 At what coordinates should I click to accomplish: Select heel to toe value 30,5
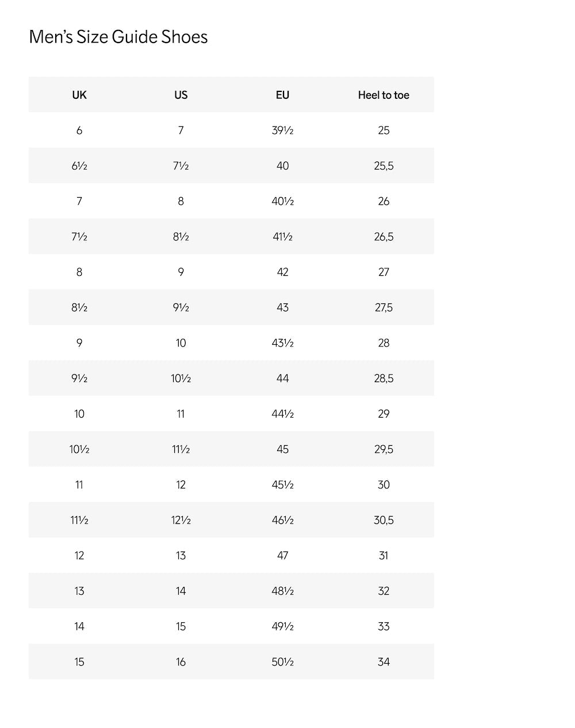tap(384, 520)
